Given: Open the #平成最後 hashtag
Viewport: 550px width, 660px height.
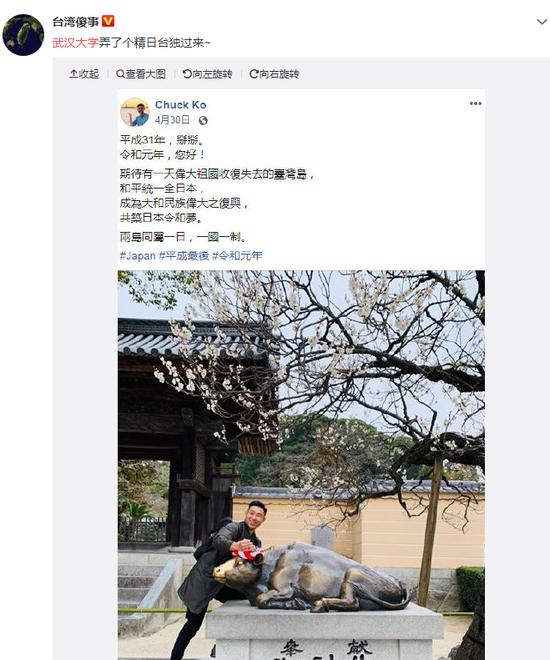Looking at the screenshot, I should coord(184,255).
